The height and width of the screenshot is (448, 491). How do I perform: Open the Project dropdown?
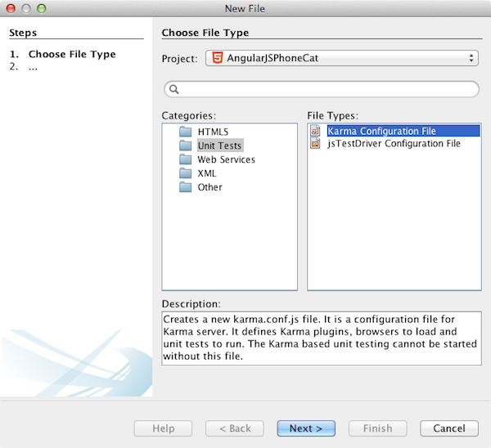pos(341,58)
